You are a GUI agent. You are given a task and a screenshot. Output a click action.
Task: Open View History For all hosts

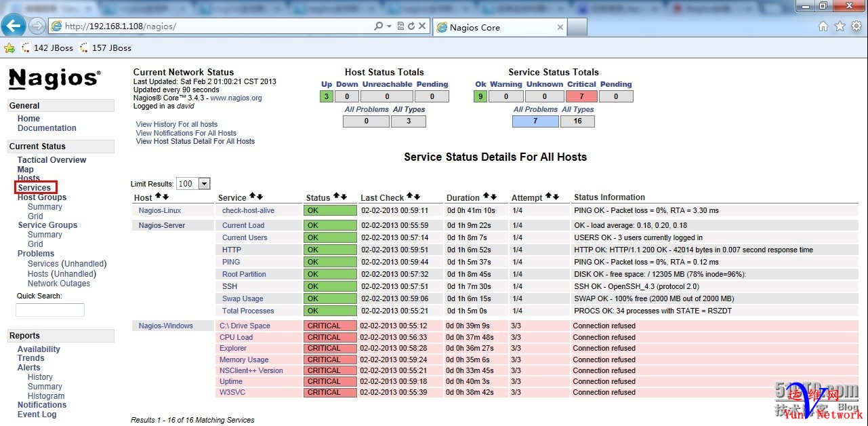tap(177, 124)
